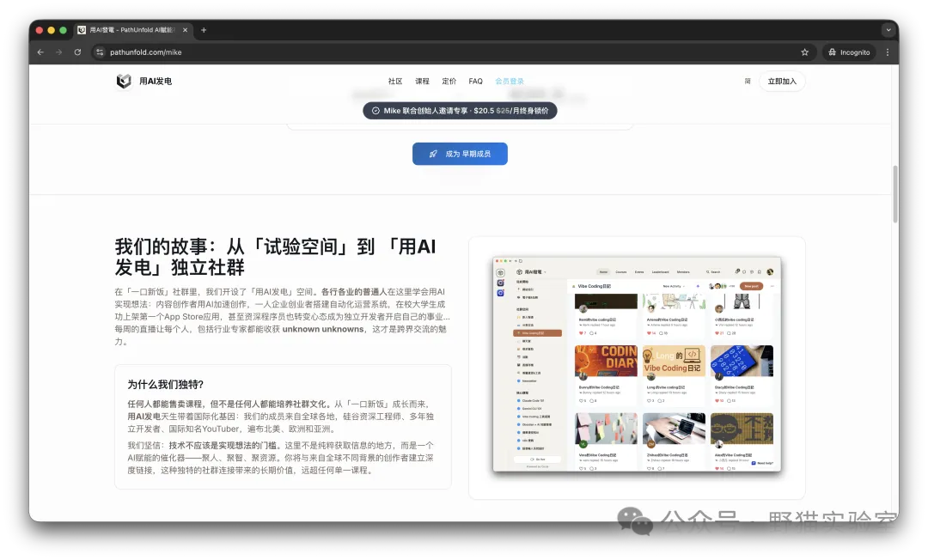Close the 用AI发电 - PathUnfold tab

[x=186, y=29]
